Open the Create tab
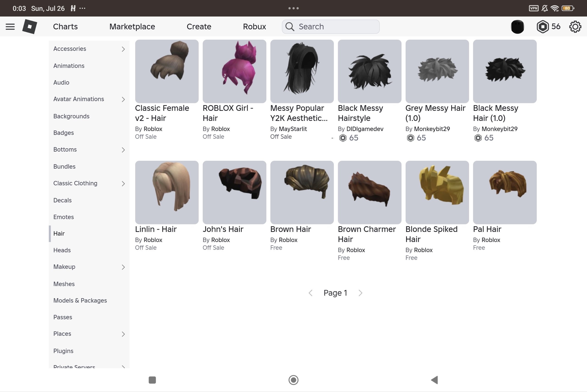This screenshot has height=392, width=587. 199,27
